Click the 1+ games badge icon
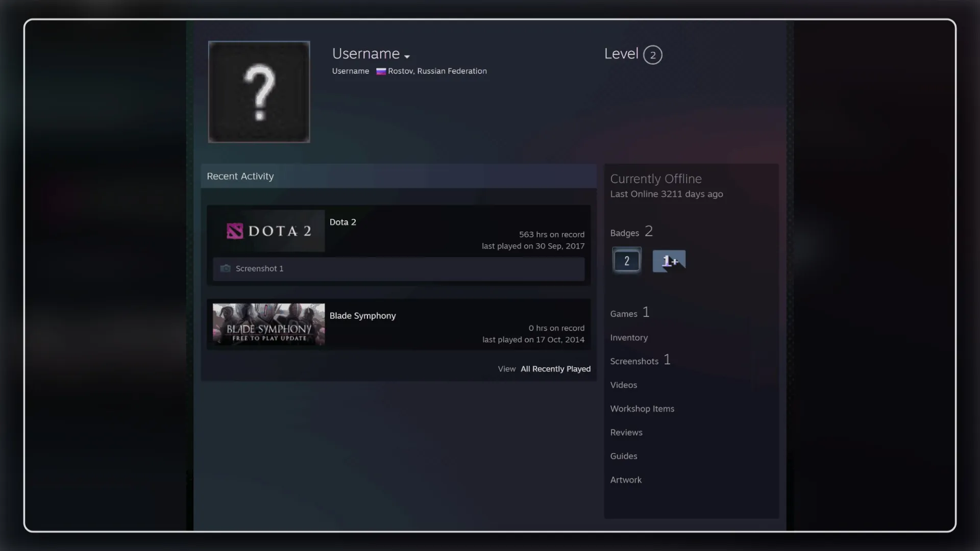Screen dimensions: 980x551 (669, 261)
